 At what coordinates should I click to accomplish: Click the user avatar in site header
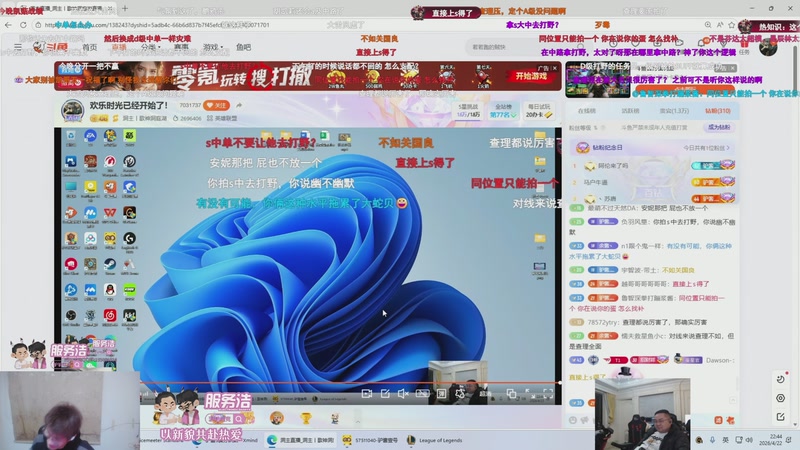click(x=768, y=47)
